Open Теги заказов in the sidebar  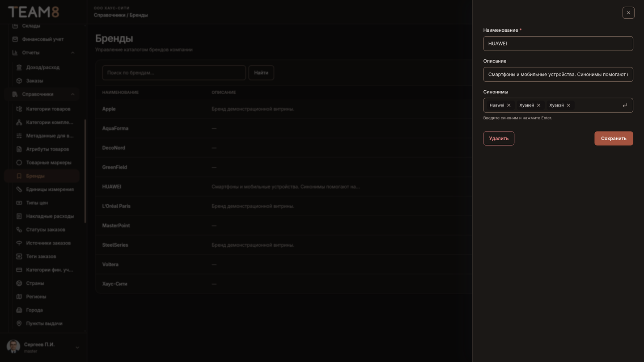[42, 257]
